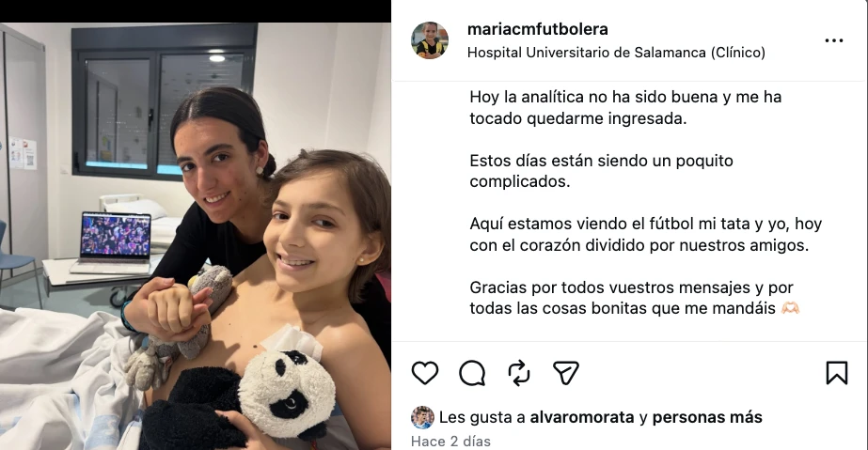Open the hospital room post photo
Viewport: 868px width, 450px height.
pyautogui.click(x=196, y=236)
